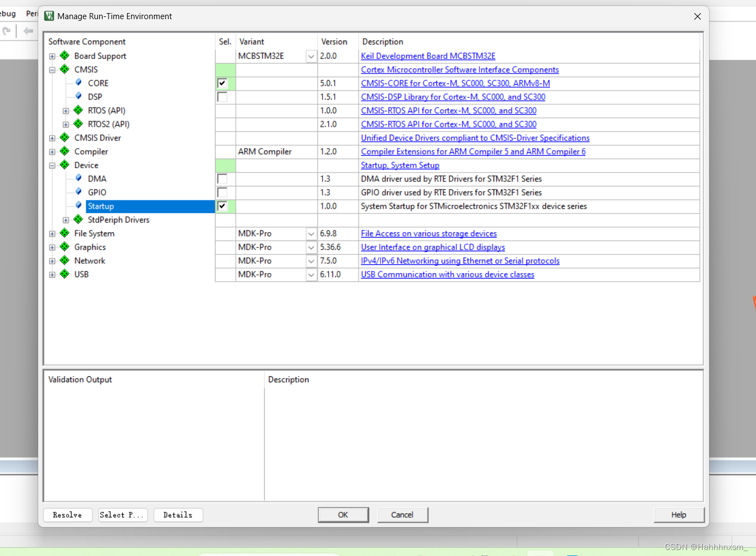The image size is (756, 556).
Task: Click the Details button
Action: [x=178, y=515]
